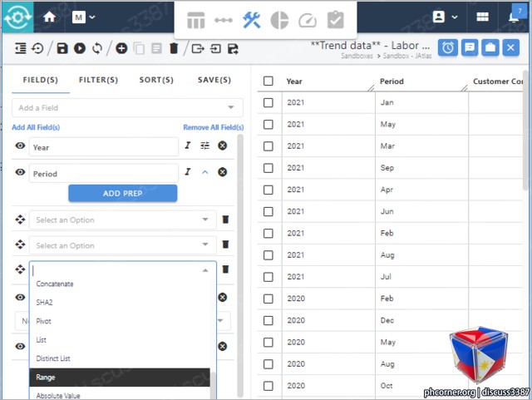Switch to the SORT(S) tab
Viewport: 532px width, 400px height.
(x=156, y=80)
